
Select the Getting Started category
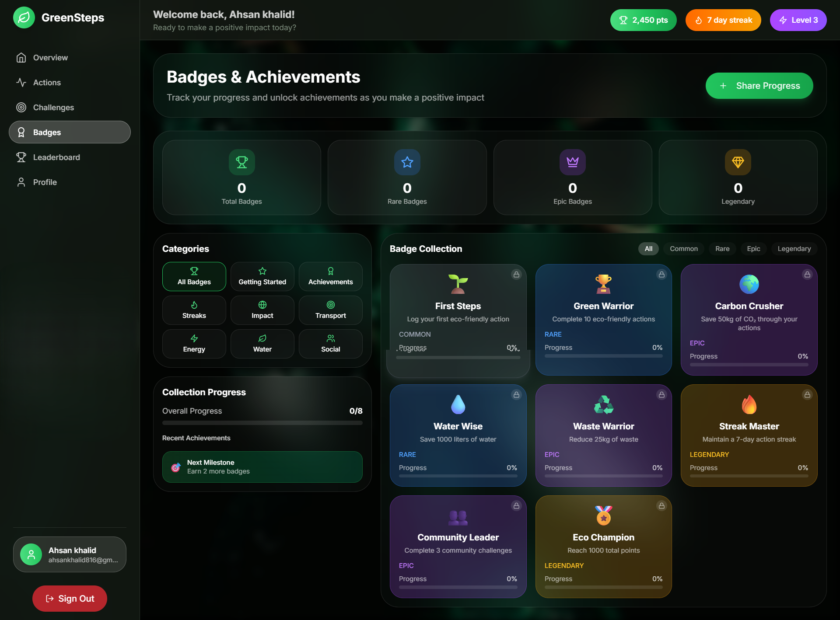[x=262, y=276]
